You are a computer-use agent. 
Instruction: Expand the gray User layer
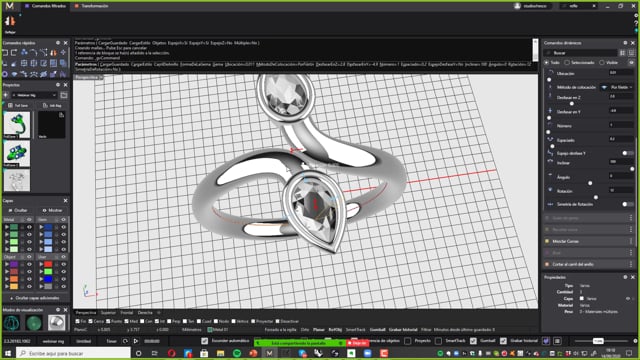pos(42,286)
